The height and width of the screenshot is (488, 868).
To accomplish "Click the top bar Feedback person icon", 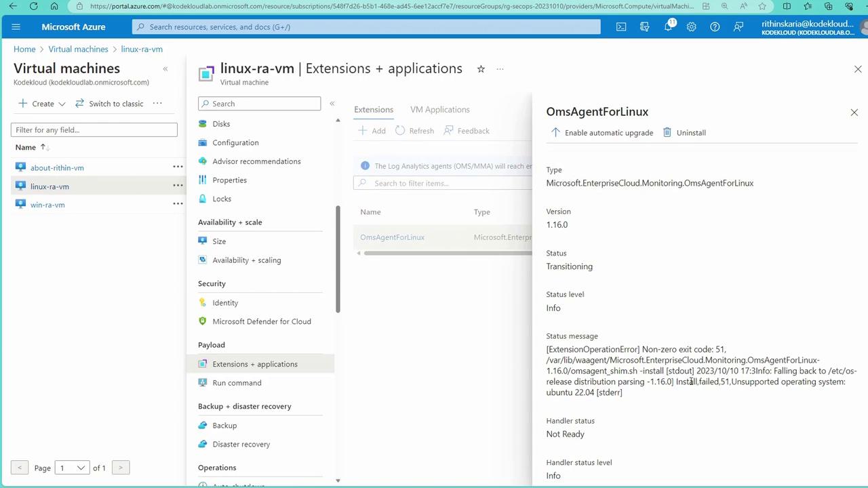I will (x=738, y=27).
